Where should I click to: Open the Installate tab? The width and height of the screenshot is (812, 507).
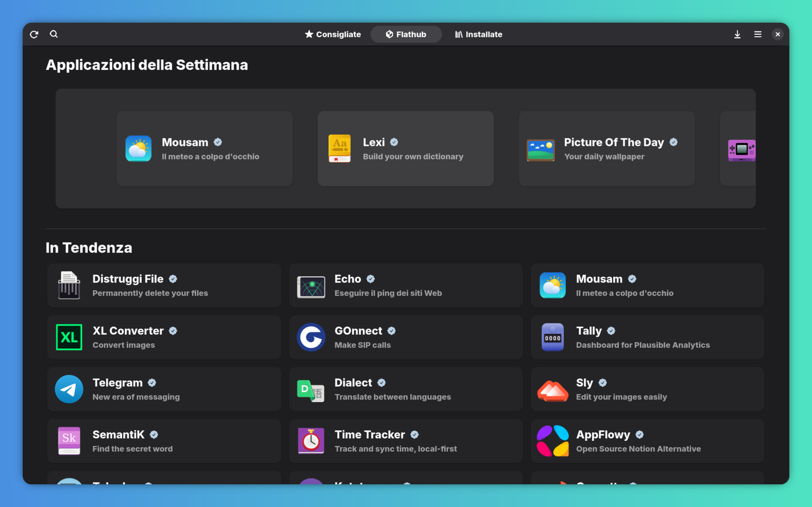pyautogui.click(x=478, y=34)
